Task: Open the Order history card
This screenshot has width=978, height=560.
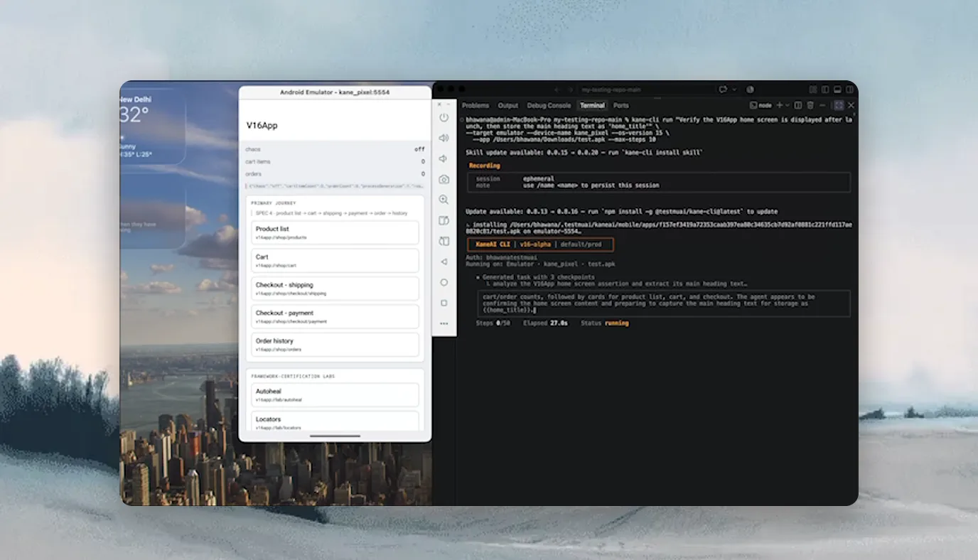Action: (335, 345)
